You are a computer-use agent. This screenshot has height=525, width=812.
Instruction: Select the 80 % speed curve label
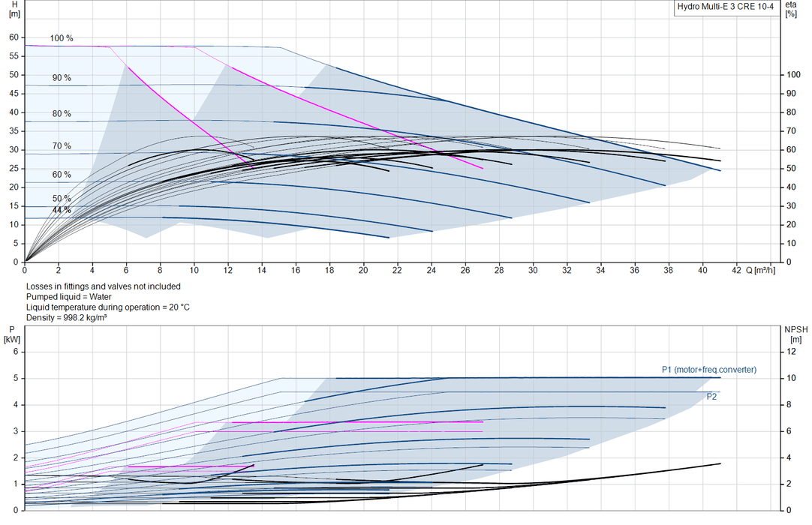[61, 113]
